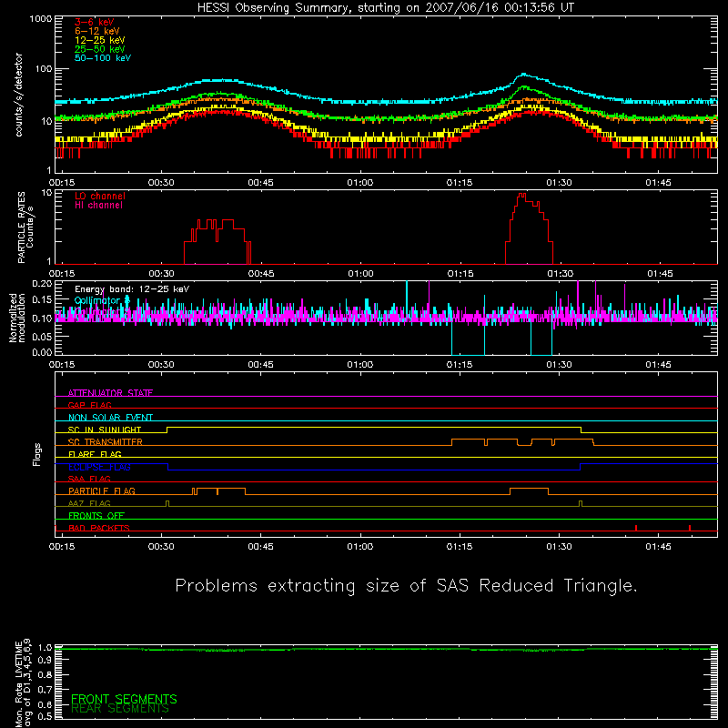Click the BAD_PACKETS spike near 01:49

point(690,528)
